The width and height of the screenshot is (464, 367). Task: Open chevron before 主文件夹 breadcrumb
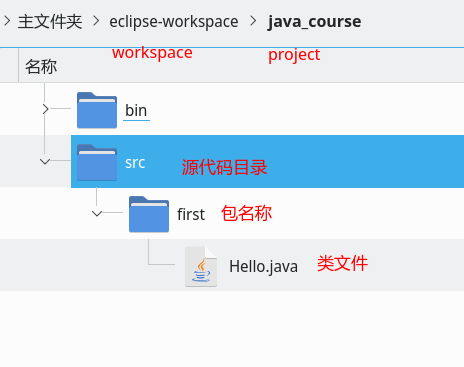pos(7,21)
